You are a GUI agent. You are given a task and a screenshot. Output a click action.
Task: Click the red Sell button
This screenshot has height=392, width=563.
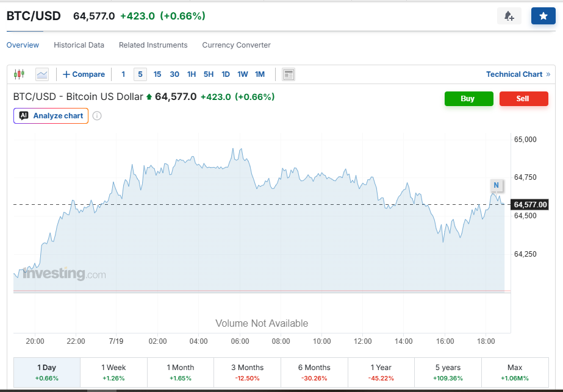524,99
